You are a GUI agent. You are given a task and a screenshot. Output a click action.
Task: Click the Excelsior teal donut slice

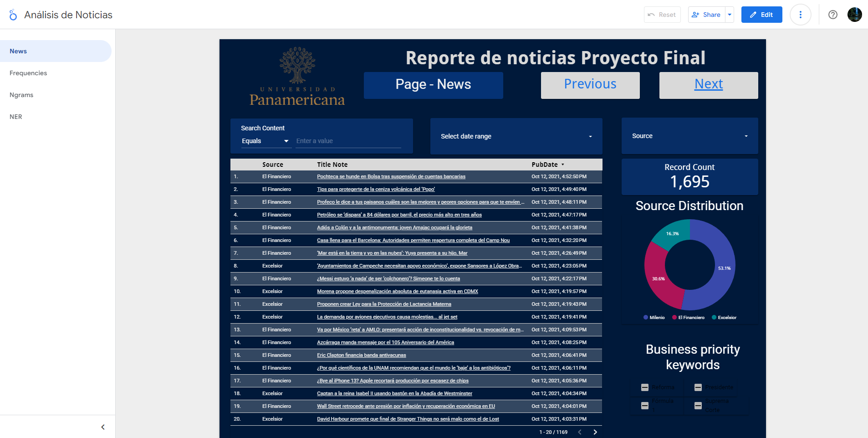tap(672, 233)
